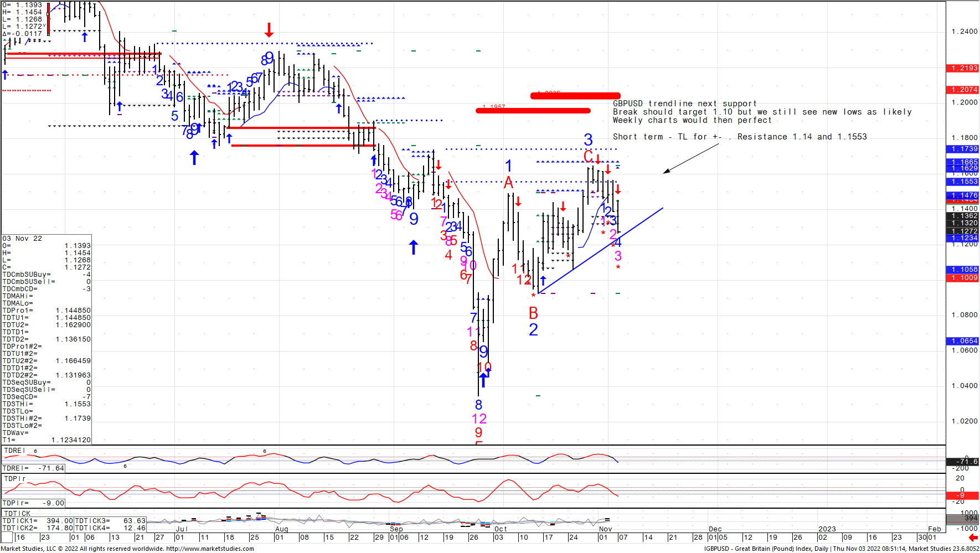Screen dimensions: 980x553
Task: Select the TDTD2= 1.136150 row
Action: click(47, 339)
